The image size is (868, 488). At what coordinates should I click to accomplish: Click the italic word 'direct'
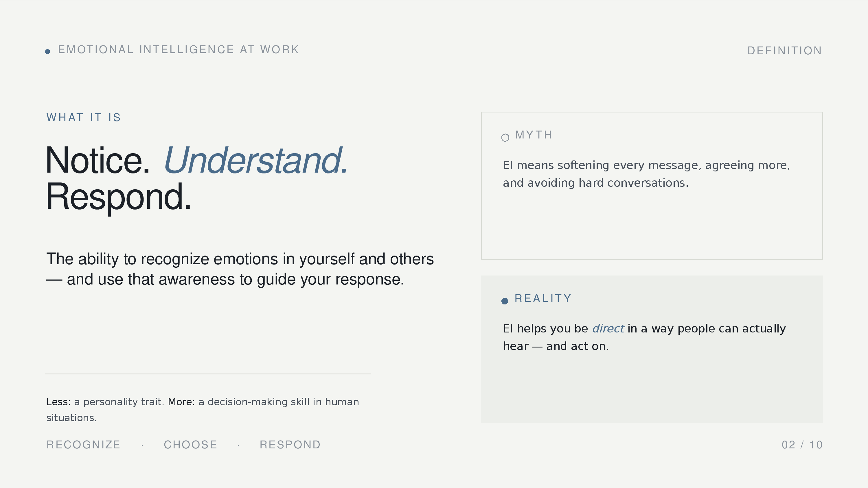[608, 328]
